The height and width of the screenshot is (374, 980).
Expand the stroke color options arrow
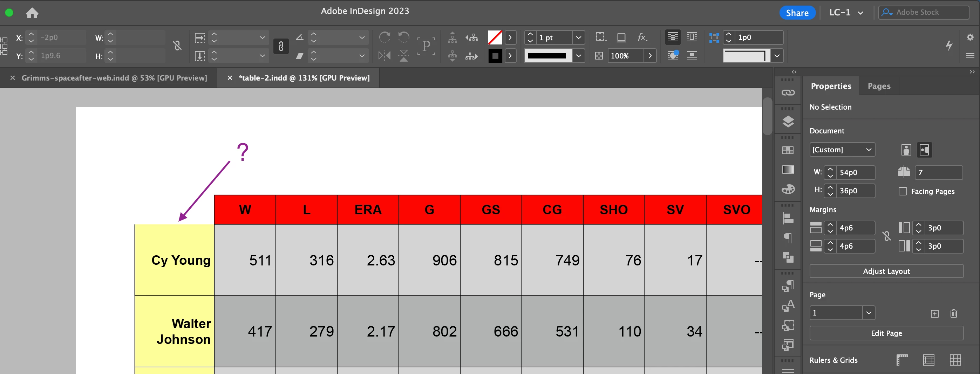(510, 56)
